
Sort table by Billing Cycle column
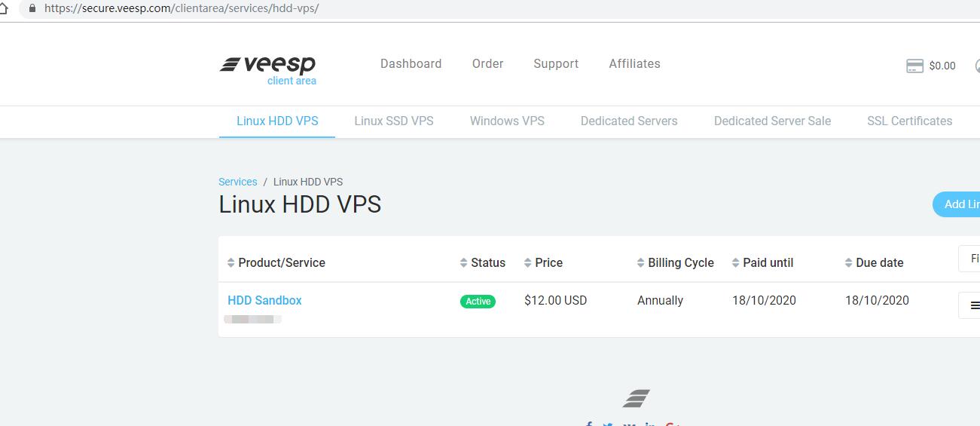676,263
